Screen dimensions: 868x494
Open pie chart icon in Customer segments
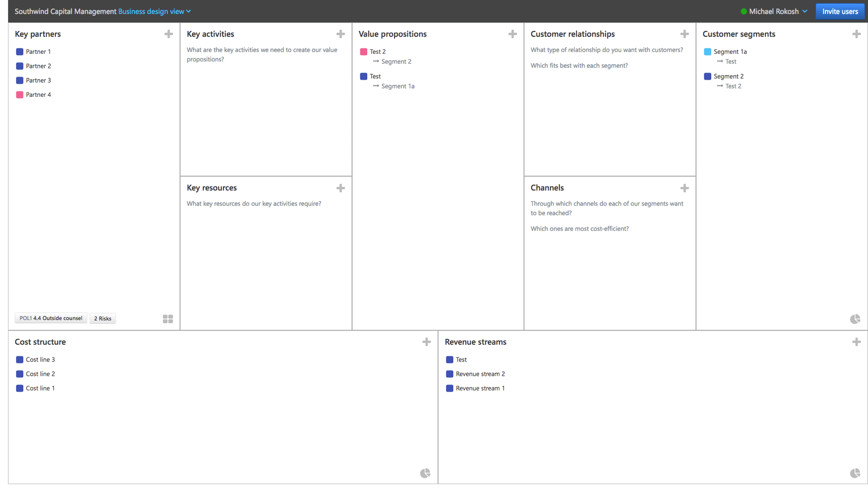point(855,319)
